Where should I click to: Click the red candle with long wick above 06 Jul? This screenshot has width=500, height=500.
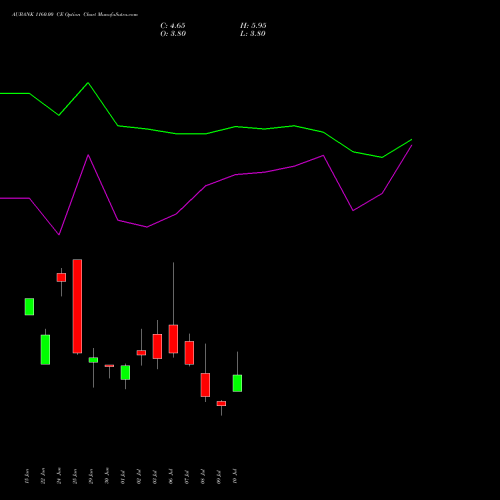point(173,339)
